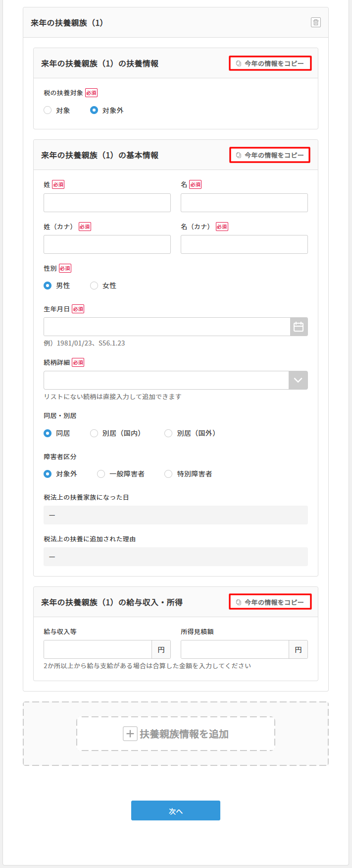Viewport: 352px width, 868px height.
Task: Select 別居（国外） living arrangement
Action: tap(168, 433)
